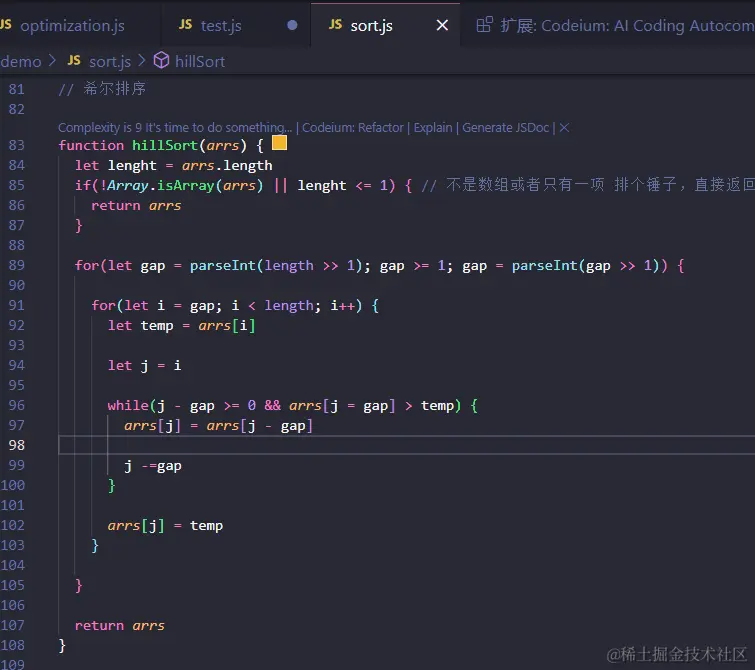Screen dimensions: 755x670
Task: Click the hillSort function name on line 83
Action: tap(165, 145)
